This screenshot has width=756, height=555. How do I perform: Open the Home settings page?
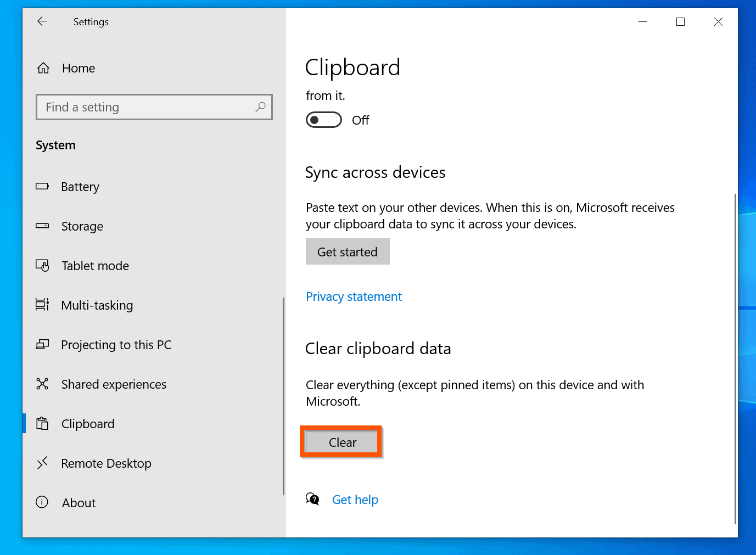[78, 68]
